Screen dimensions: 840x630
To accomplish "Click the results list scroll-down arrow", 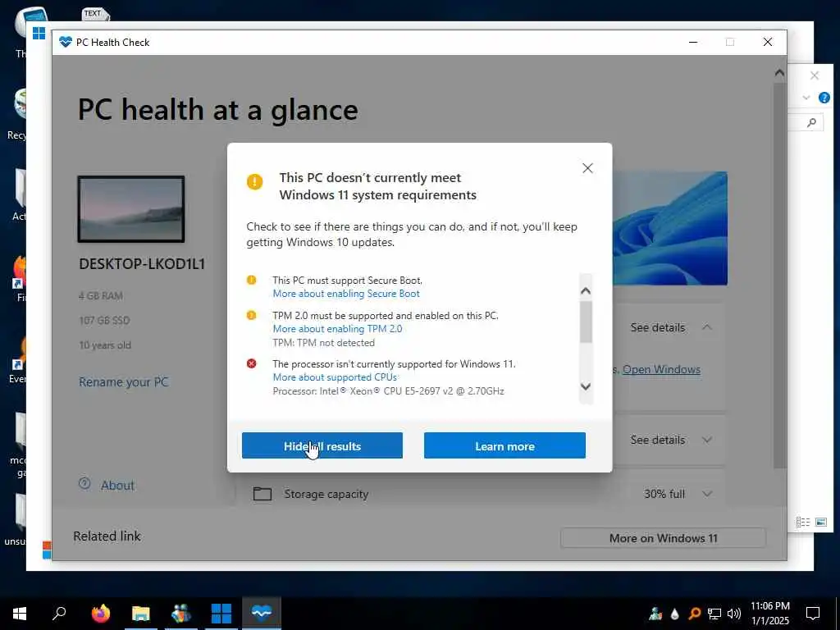I will [x=586, y=386].
